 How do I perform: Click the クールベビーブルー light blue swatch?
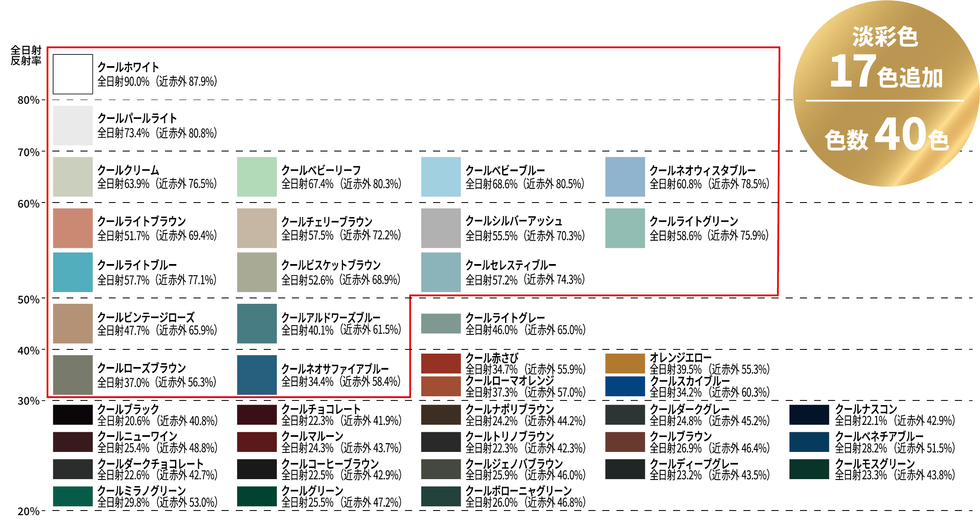441,177
